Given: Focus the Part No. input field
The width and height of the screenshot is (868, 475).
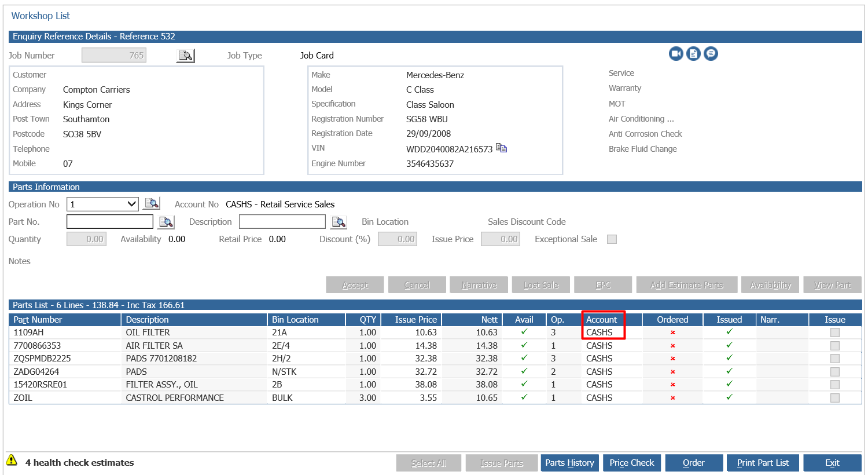Looking at the screenshot, I should point(110,222).
